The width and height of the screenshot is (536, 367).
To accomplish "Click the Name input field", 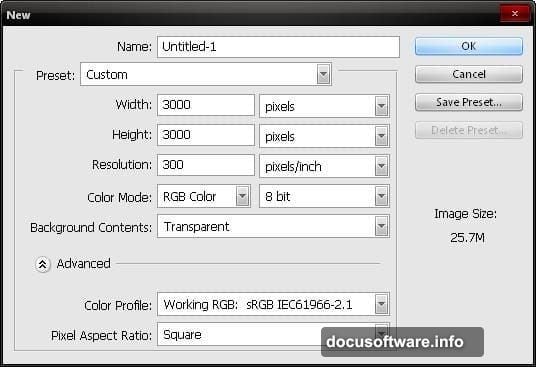I will pos(278,47).
